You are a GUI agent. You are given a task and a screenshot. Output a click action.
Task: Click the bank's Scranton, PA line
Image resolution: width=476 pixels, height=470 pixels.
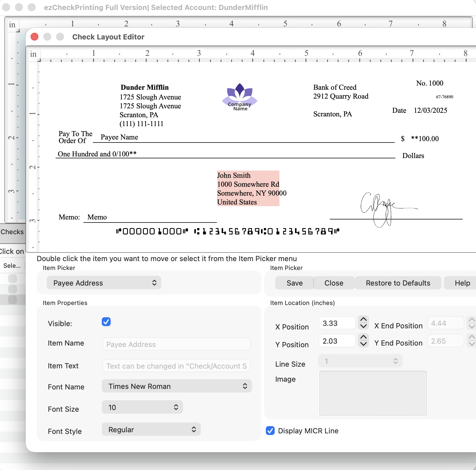click(333, 114)
